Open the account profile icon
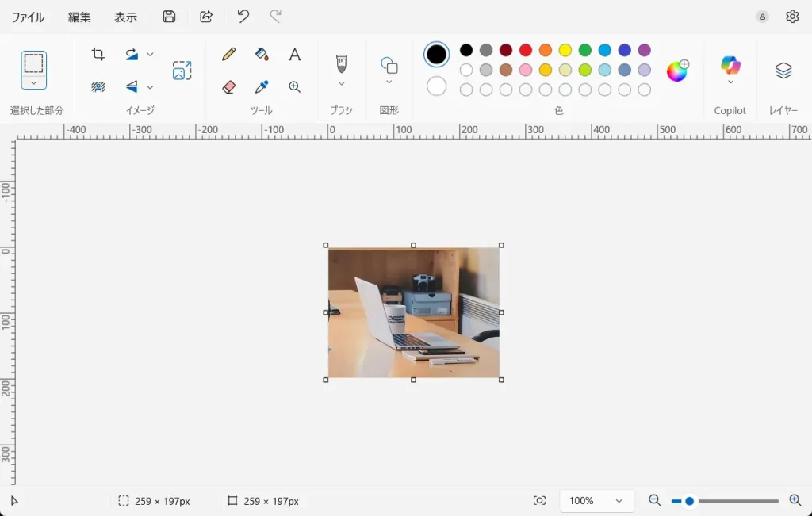This screenshot has width=812, height=516. 762,17
